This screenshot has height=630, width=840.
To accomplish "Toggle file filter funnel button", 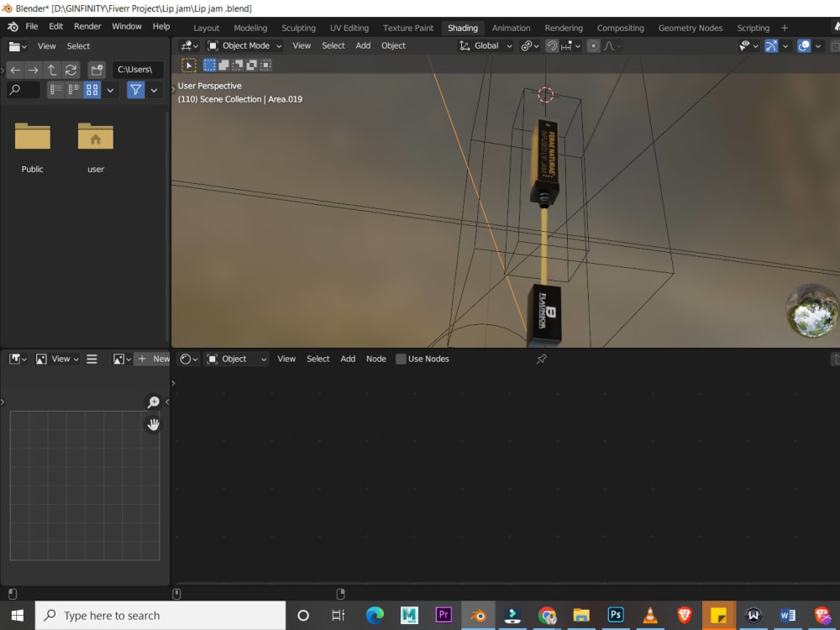I will 136,90.
